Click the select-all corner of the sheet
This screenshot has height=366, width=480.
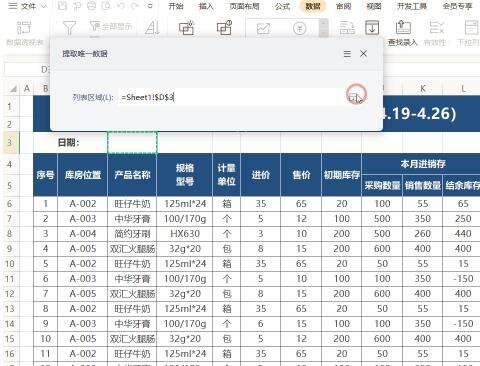coord(13,89)
